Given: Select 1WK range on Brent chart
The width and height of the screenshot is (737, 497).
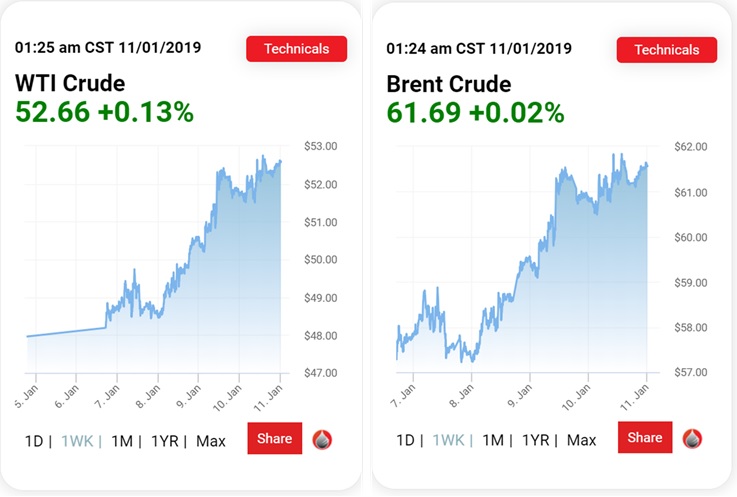Looking at the screenshot, I should (450, 441).
